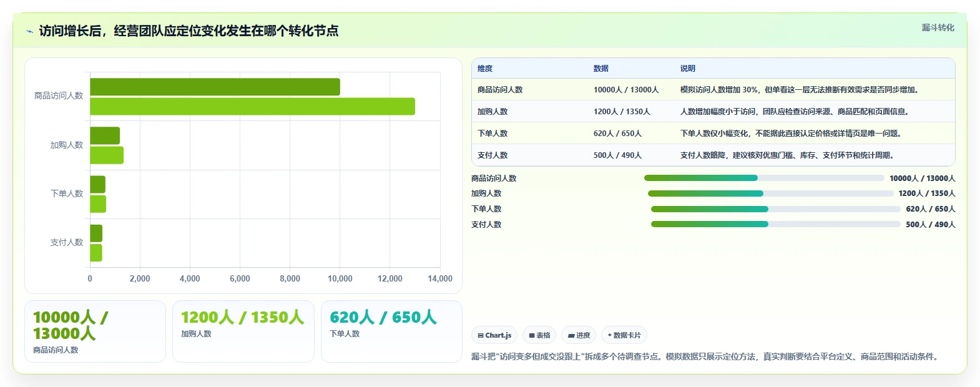Screen dimensions: 980x387
Task: Select the 表格 chip
Action: click(539, 335)
